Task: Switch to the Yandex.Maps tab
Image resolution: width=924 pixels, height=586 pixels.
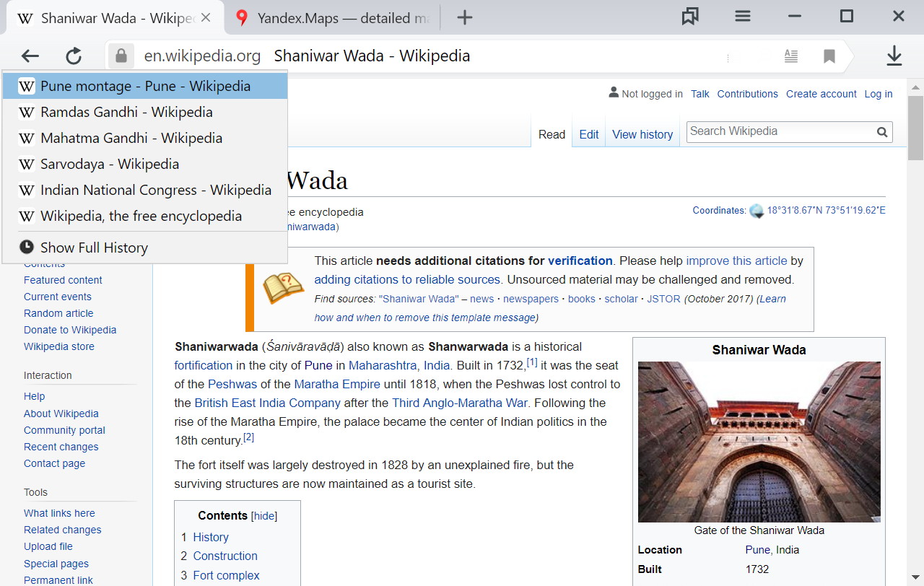Action: click(x=332, y=17)
